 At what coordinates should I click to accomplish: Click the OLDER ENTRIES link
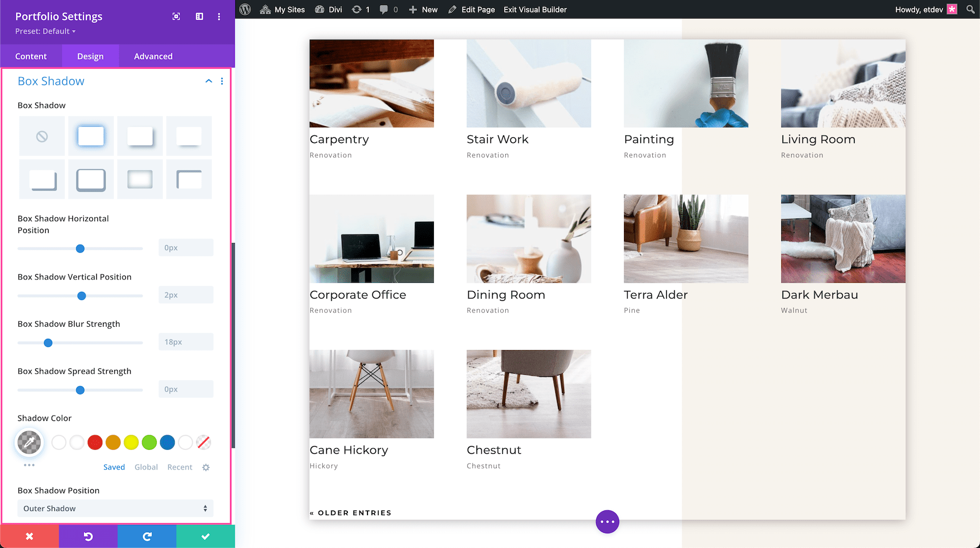(351, 513)
